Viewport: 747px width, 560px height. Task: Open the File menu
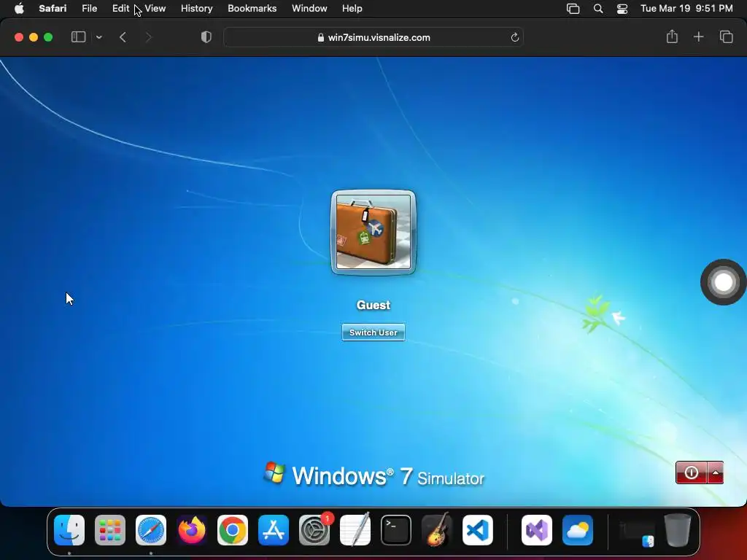click(x=89, y=9)
